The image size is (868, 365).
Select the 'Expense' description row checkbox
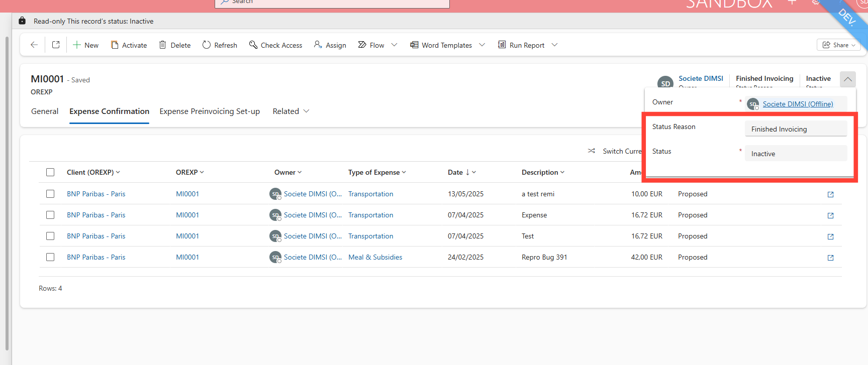50,215
